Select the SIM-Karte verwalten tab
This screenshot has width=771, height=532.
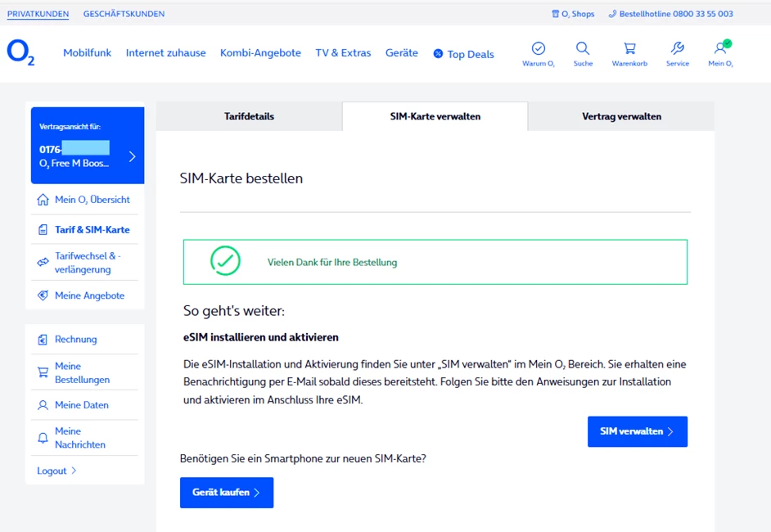(x=435, y=116)
